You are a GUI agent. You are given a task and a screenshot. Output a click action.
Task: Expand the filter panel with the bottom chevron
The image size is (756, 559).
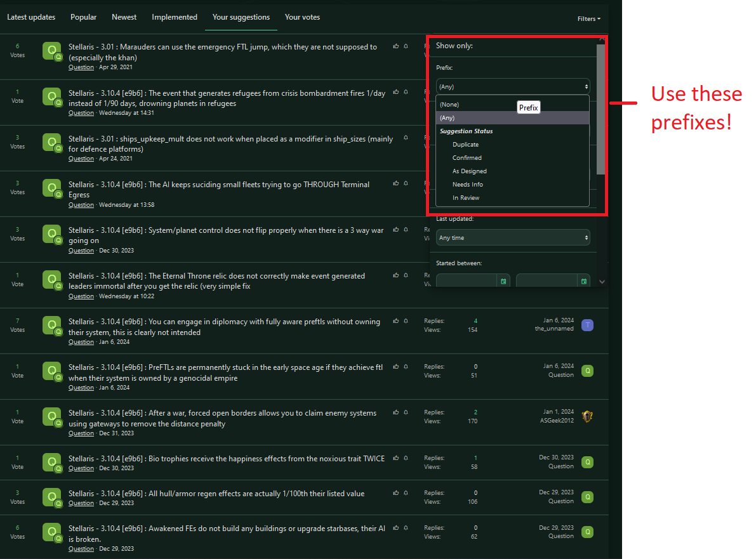(602, 281)
